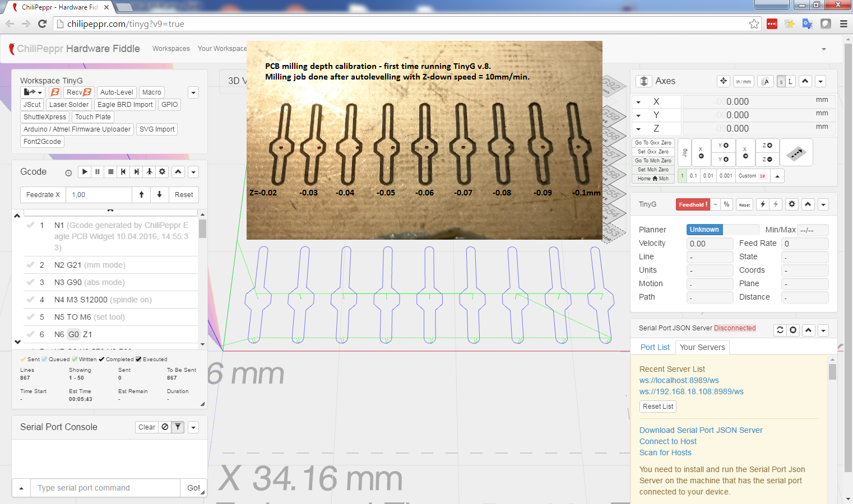Click the dashed arrow plane icon in Axes

click(x=796, y=153)
